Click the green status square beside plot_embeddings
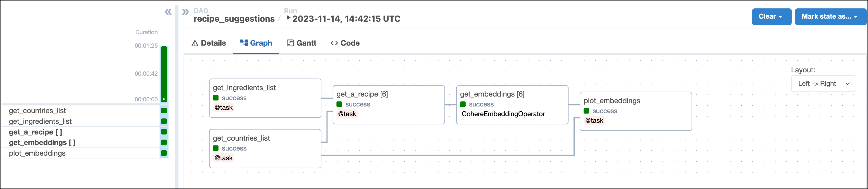Image resolution: width=868 pixels, height=189 pixels. point(164,153)
